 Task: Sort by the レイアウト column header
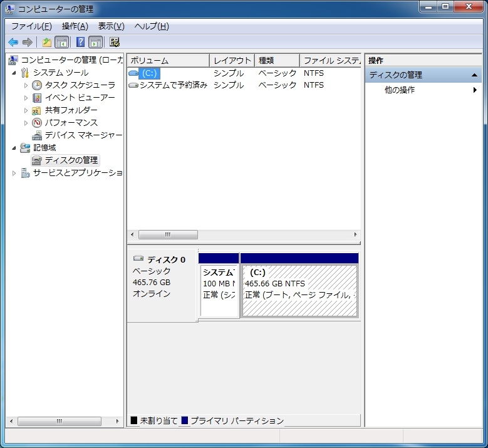tap(232, 60)
